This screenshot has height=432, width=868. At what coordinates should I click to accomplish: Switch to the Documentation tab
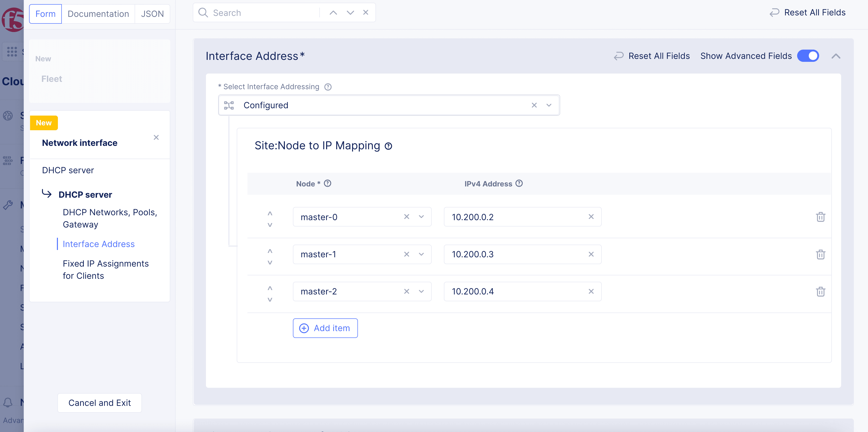click(98, 13)
